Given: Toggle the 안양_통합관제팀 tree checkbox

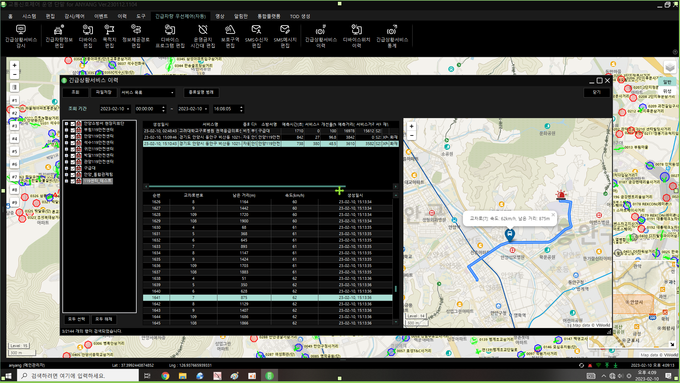Looking at the screenshot, I should point(73,174).
